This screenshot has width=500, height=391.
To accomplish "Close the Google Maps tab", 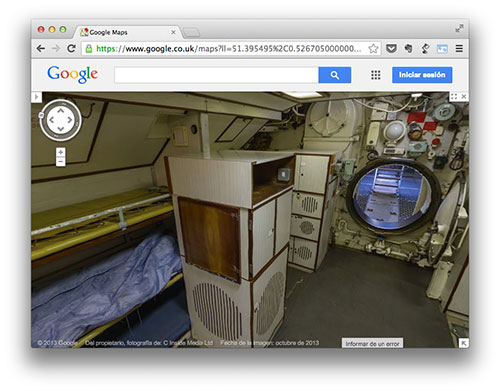I will pyautogui.click(x=173, y=32).
